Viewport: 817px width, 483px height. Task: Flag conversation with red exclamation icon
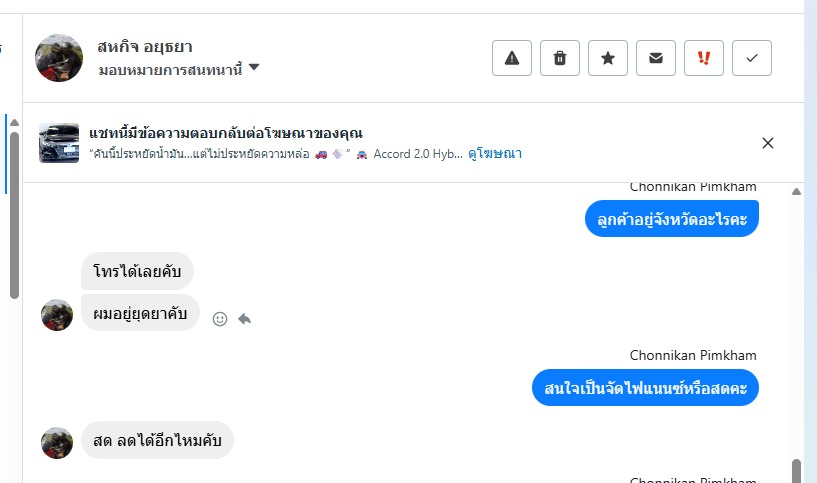(704, 58)
